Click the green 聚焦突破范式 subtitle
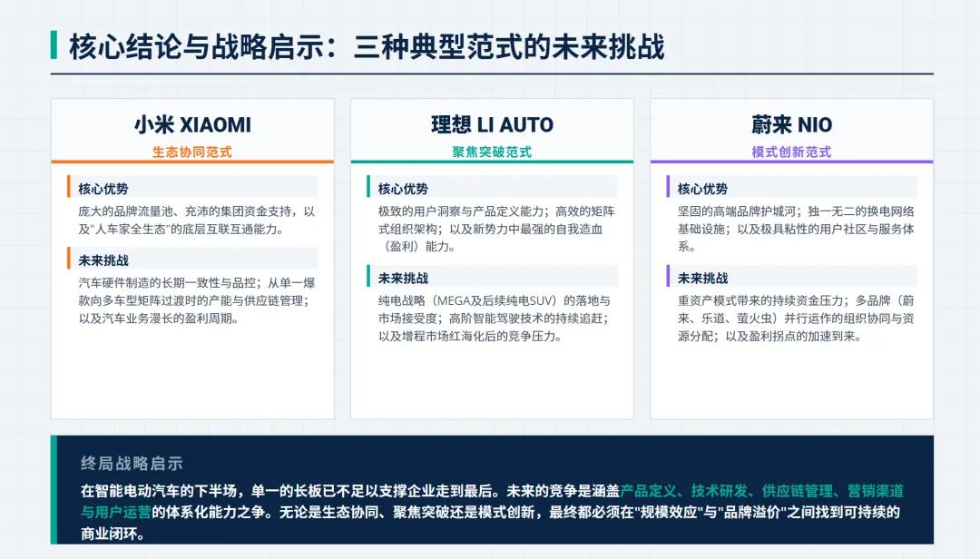This screenshot has width=980, height=559. pyautogui.click(x=492, y=152)
